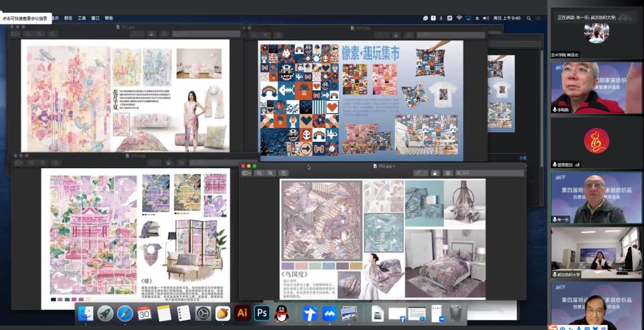Image resolution: width=644 pixels, height=330 pixels.
Task: Open Photoshop from the dock
Action: point(262,312)
